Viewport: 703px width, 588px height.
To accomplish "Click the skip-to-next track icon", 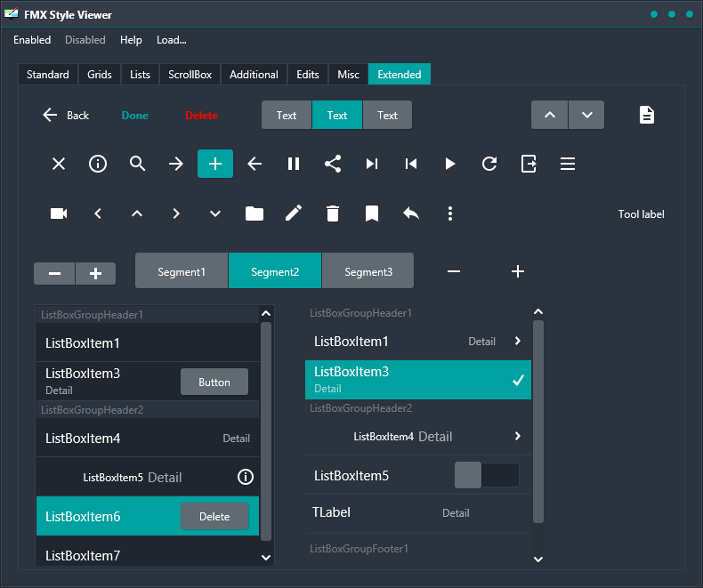I will point(372,164).
